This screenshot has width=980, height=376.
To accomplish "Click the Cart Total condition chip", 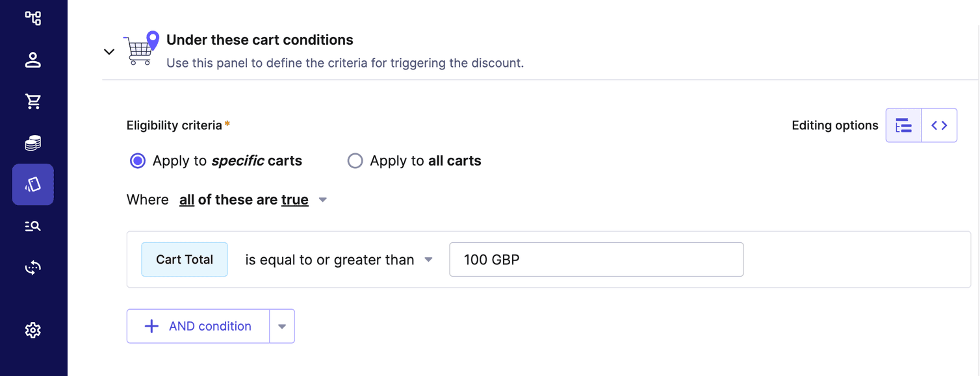I will [184, 259].
